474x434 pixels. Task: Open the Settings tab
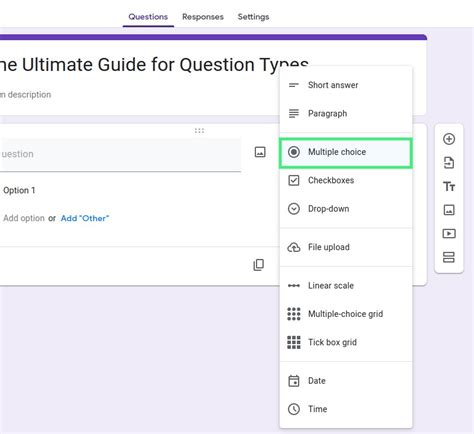click(x=253, y=17)
